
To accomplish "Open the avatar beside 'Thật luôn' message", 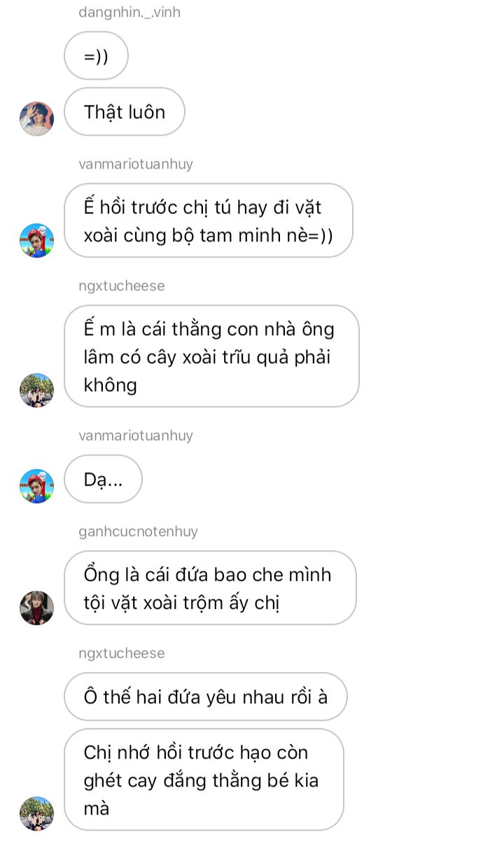I will click(36, 118).
